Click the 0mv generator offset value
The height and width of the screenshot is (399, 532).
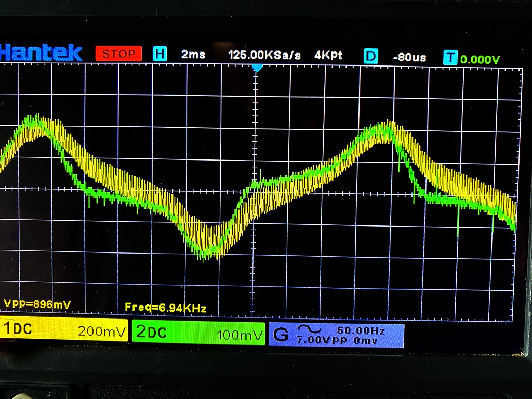pyautogui.click(x=365, y=341)
